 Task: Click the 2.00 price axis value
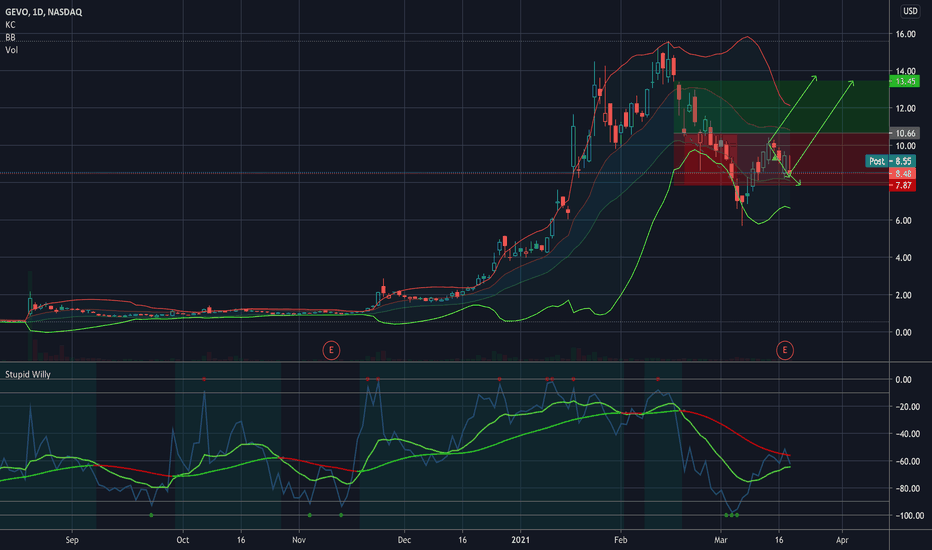tap(903, 296)
